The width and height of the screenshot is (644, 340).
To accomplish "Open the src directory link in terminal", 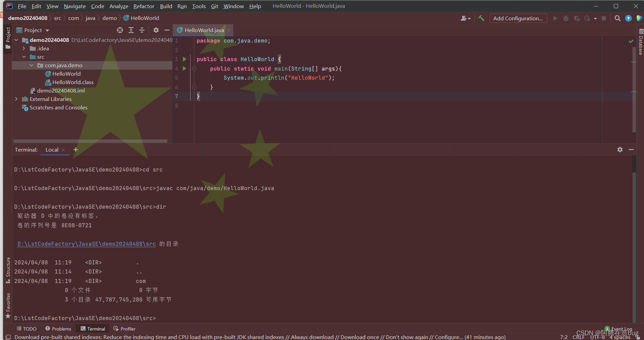I will (x=86, y=244).
